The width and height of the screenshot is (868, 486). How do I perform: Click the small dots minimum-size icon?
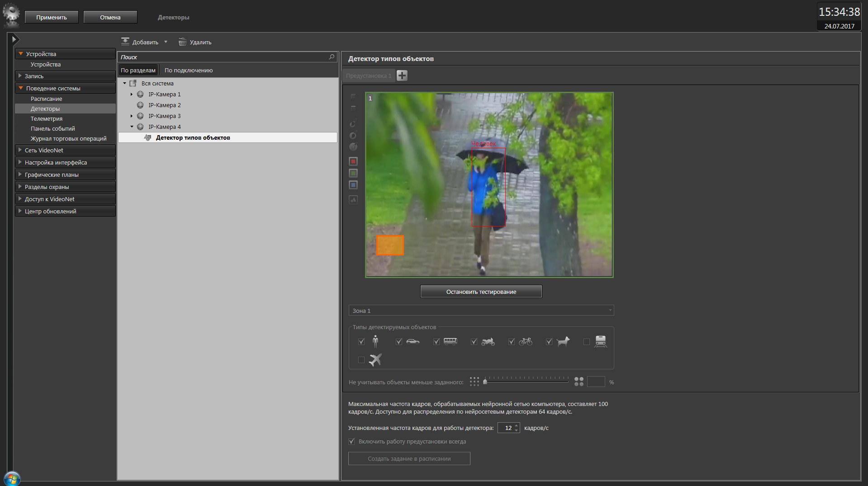[x=474, y=382]
